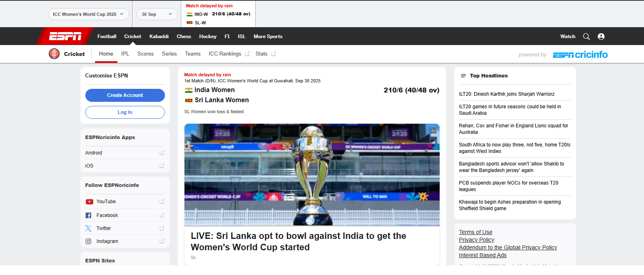This screenshot has width=644, height=275.
Task: Click the Privacy Policy link
Action: [x=477, y=240]
